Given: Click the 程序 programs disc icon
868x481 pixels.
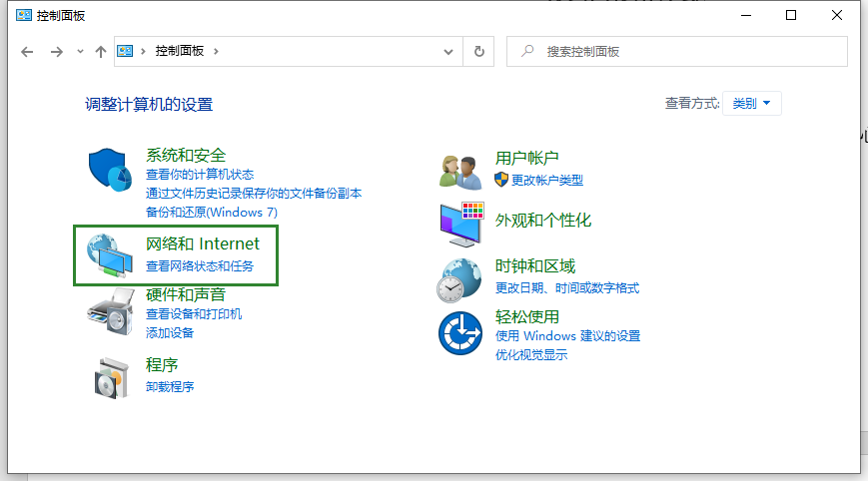Looking at the screenshot, I should (110, 376).
